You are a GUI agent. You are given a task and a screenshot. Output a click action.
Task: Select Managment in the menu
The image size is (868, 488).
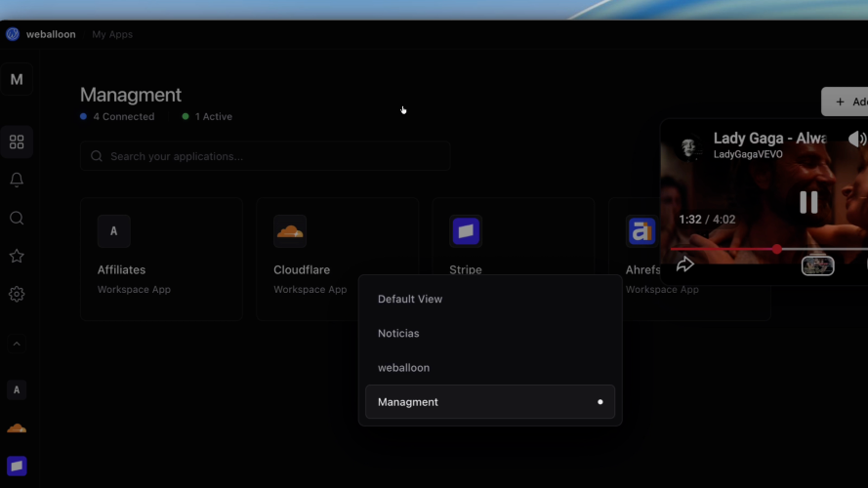pyautogui.click(x=490, y=402)
